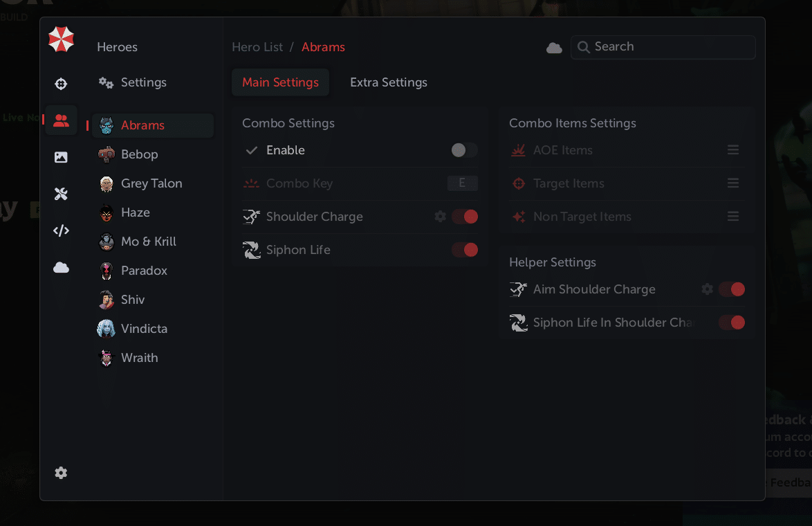Expand the AOE Items list menu
Screen dimensions: 812x526
pos(733,150)
